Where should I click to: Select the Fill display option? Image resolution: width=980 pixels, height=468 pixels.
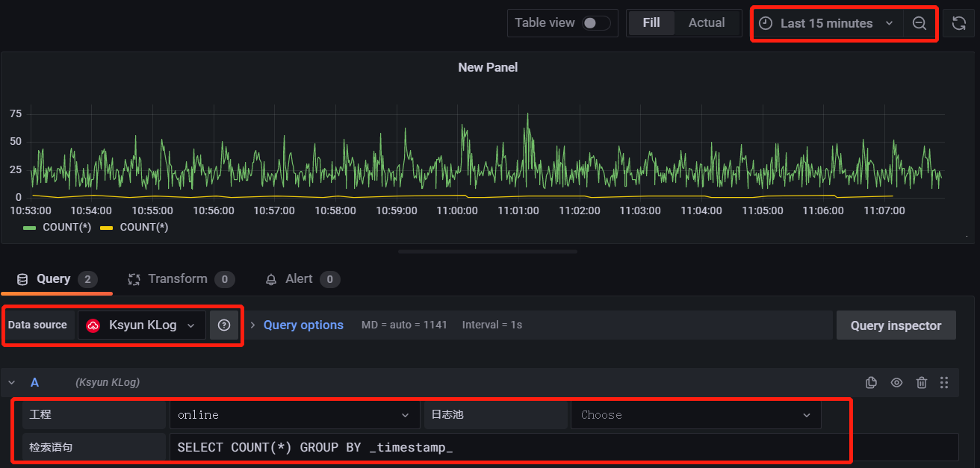click(651, 23)
